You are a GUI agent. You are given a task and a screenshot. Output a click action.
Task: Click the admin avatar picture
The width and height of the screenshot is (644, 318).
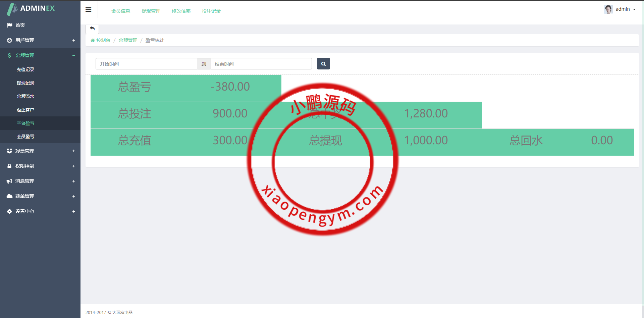608,9
